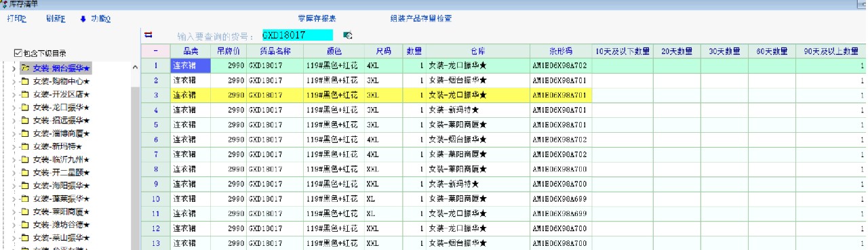Image resolution: width=868 pixels, height=250 pixels.
Task: Click the 90天及以上数量 column header
Action: [x=831, y=51]
